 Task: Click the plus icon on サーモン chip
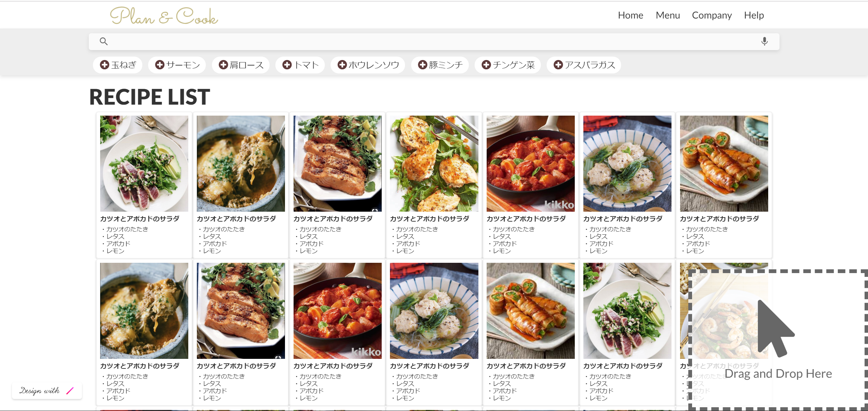(159, 65)
